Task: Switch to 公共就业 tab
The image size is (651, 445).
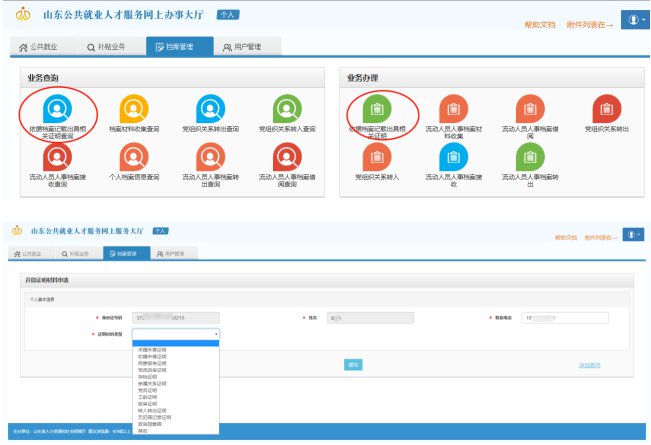Action: click(x=46, y=47)
